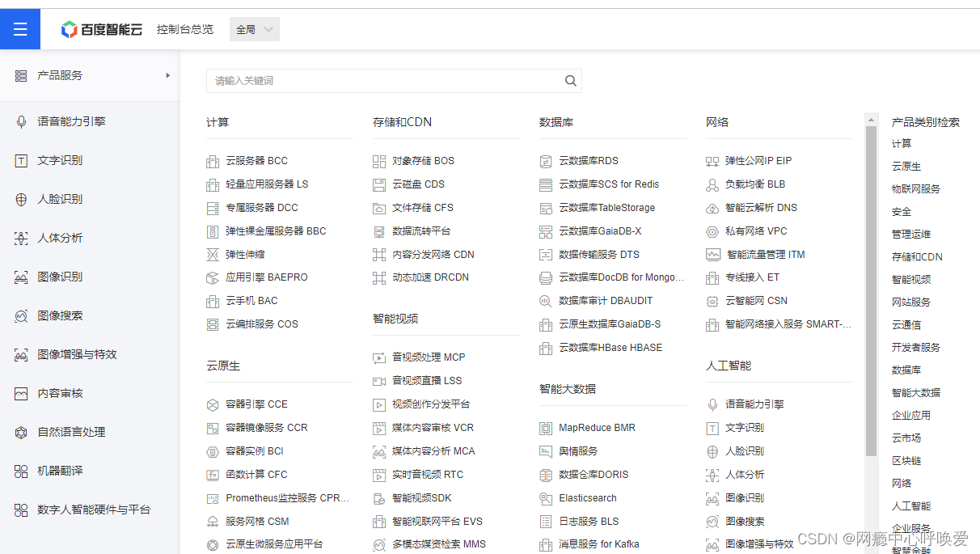Click the 人体分析 icon in sidebar
Viewport: 980px width, 554px height.
22,238
